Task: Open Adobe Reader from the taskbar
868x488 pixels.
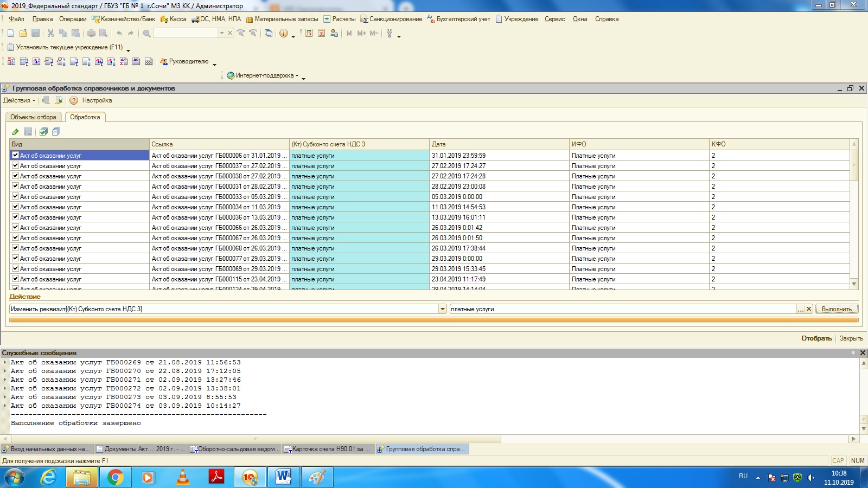Action: tap(216, 478)
